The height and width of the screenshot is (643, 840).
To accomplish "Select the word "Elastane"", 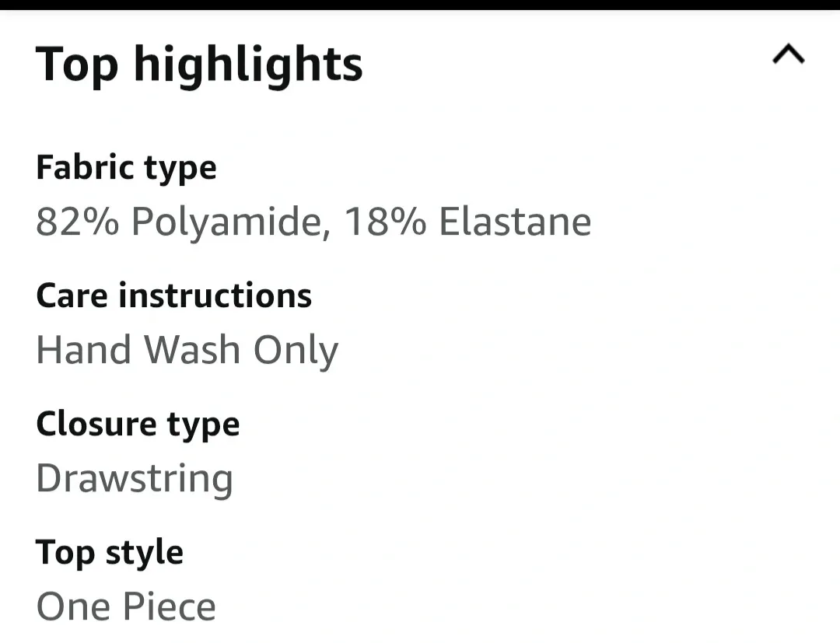I will (x=515, y=222).
